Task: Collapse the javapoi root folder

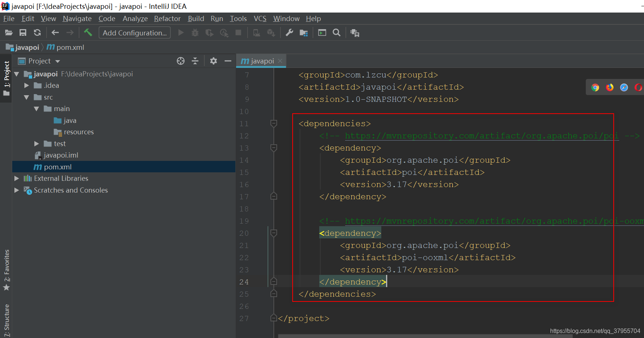Action: (17, 74)
